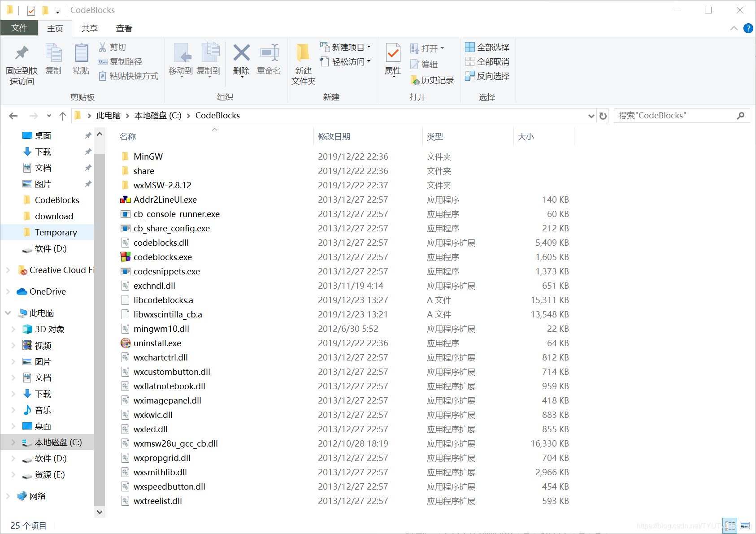Image resolution: width=756 pixels, height=534 pixels.
Task: Open the Move To dropdown
Action: coord(181,76)
